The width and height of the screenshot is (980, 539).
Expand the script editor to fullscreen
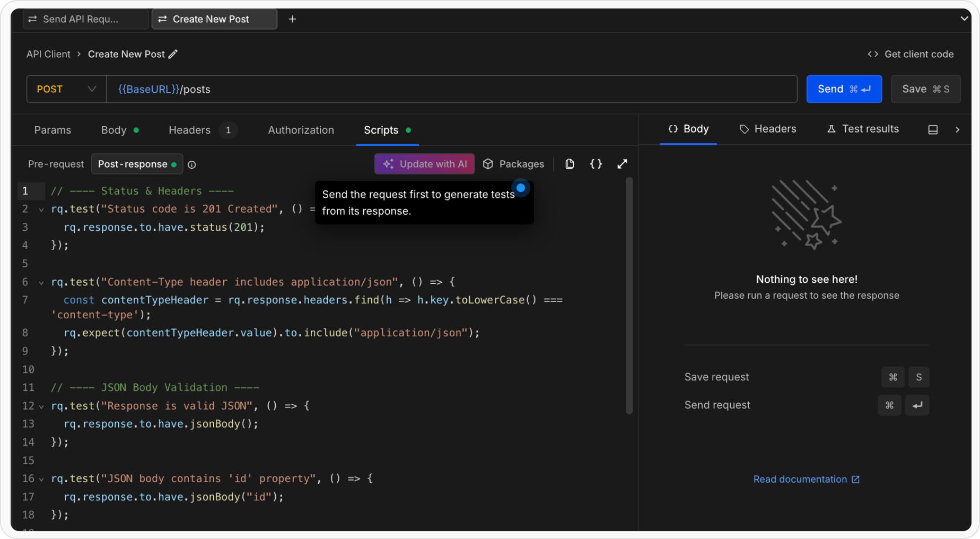(622, 164)
